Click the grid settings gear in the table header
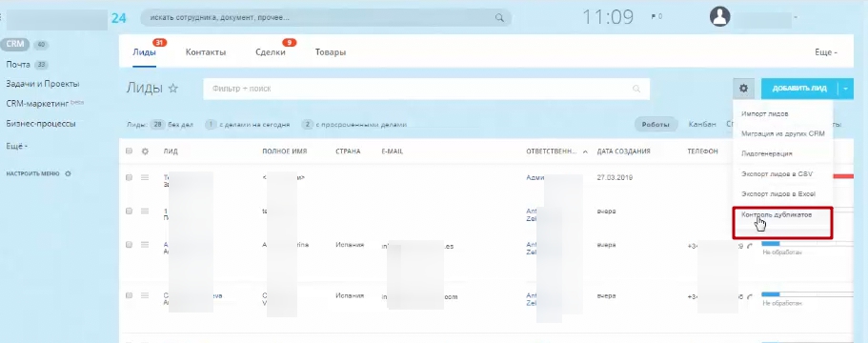Image resolution: width=868 pixels, height=343 pixels. (x=146, y=151)
